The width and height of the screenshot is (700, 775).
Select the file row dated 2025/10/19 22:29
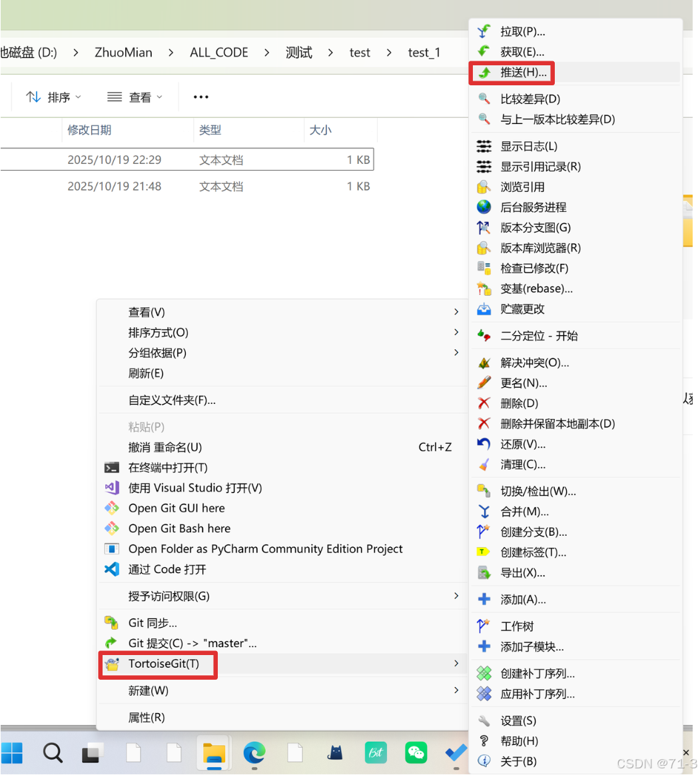186,160
